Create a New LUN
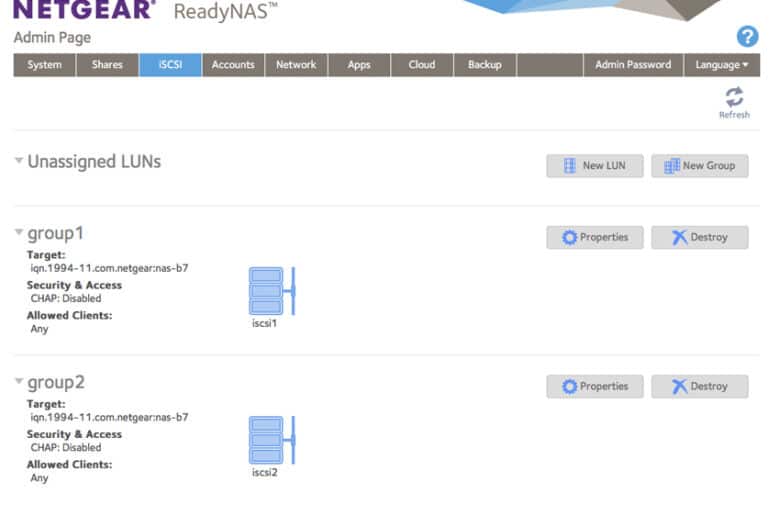Screen dimensions: 780x516 [x=594, y=166]
